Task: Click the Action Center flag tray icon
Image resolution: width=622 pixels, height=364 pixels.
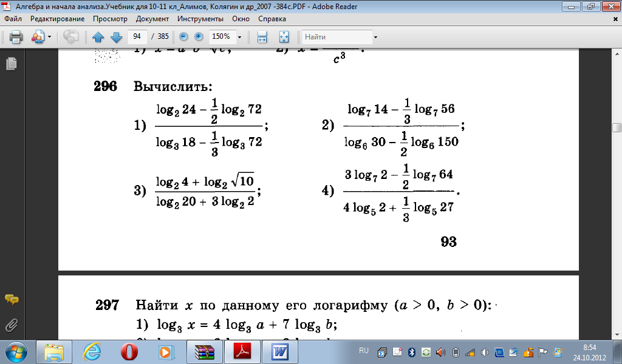Action: [543, 352]
